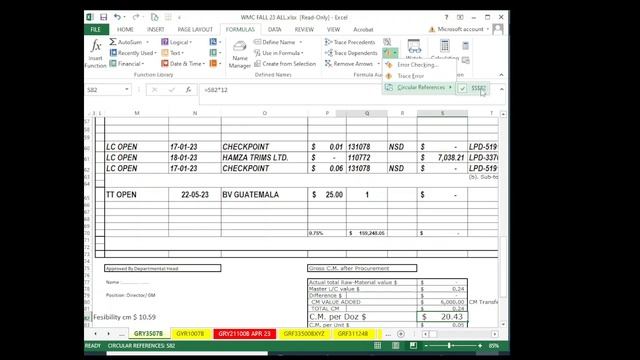
Task: Click the Undo icon
Action: pos(118,17)
